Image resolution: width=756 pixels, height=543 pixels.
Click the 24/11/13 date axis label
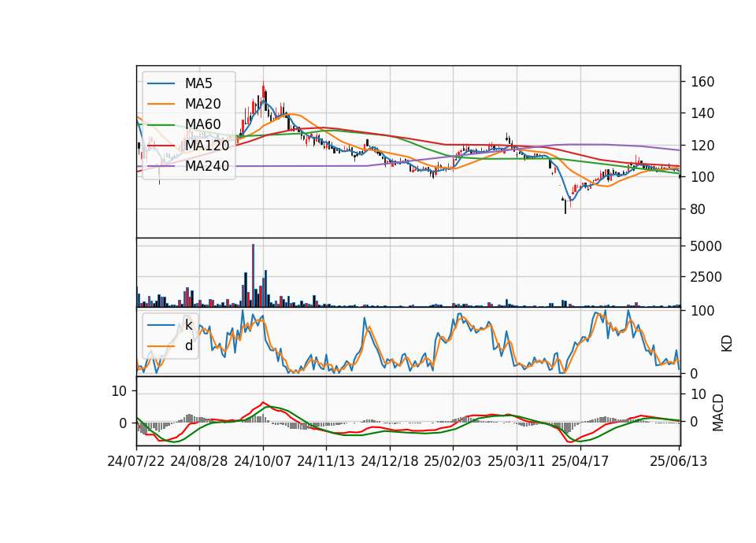click(326, 461)
